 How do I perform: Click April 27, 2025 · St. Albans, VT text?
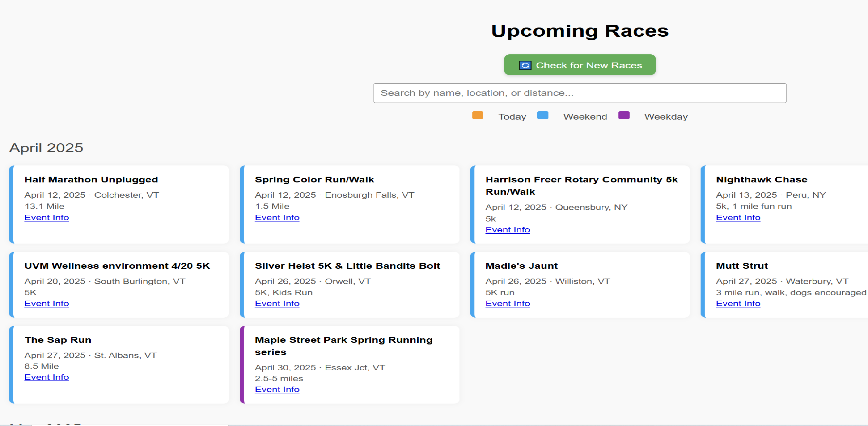[x=91, y=355]
